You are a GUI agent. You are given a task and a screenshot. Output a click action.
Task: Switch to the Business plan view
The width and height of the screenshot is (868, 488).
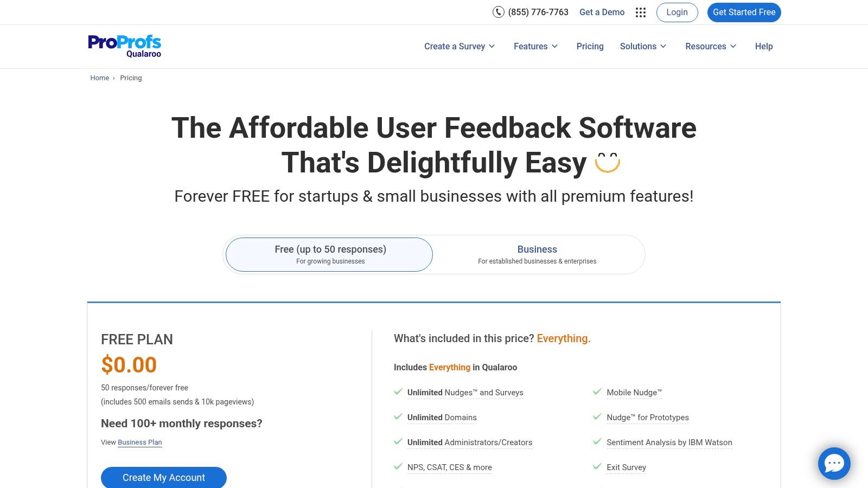coord(537,254)
